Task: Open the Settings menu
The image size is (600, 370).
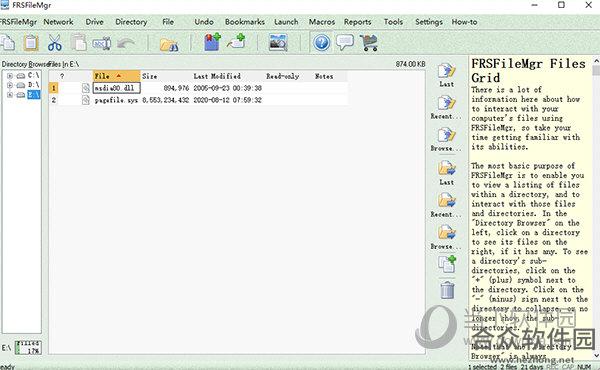Action: (429, 22)
